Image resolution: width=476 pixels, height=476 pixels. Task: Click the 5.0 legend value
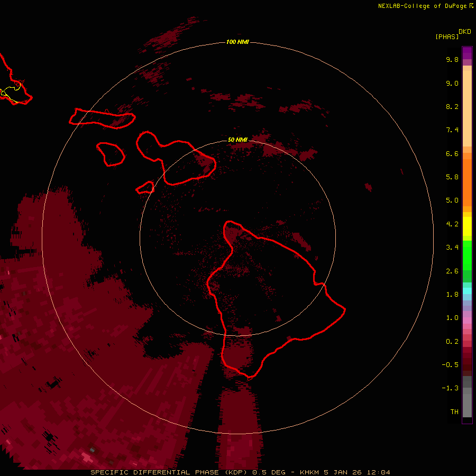(452, 200)
